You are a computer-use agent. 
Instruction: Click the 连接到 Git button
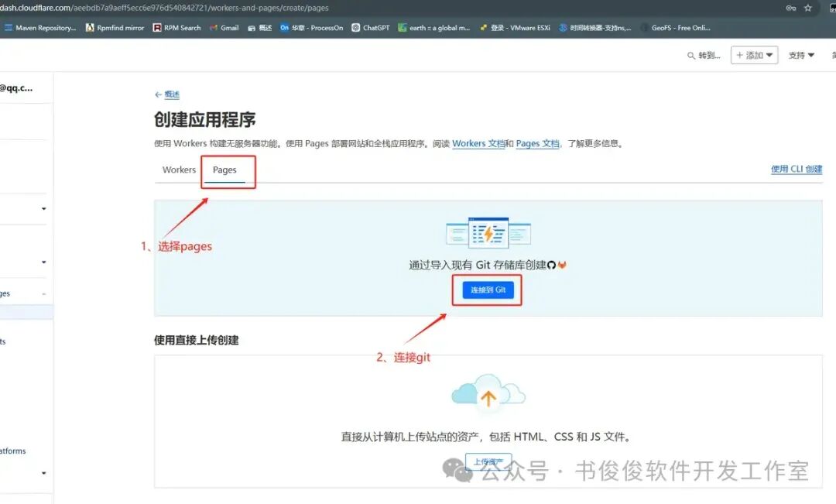(x=488, y=290)
